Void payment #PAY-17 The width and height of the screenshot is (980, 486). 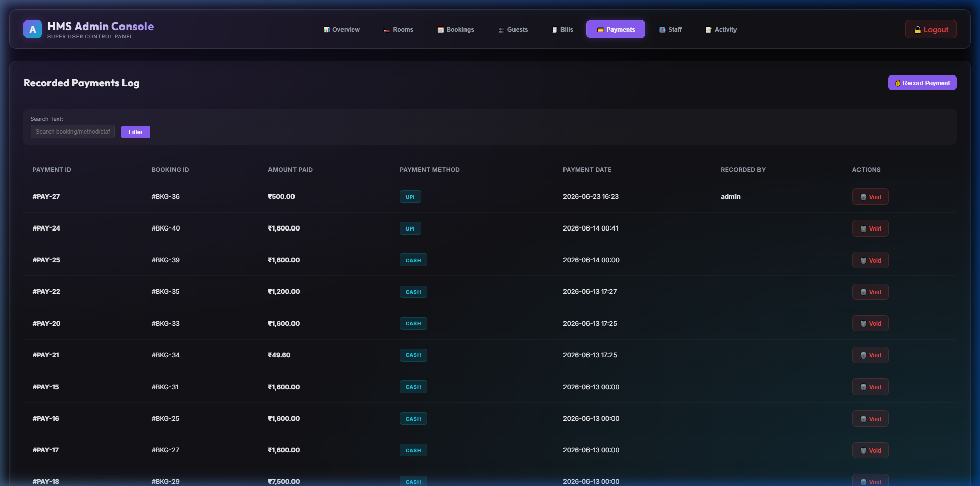click(x=870, y=450)
